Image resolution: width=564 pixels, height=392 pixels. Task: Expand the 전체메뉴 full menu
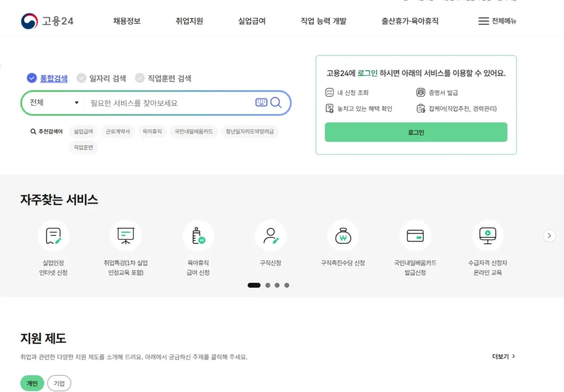tap(496, 21)
